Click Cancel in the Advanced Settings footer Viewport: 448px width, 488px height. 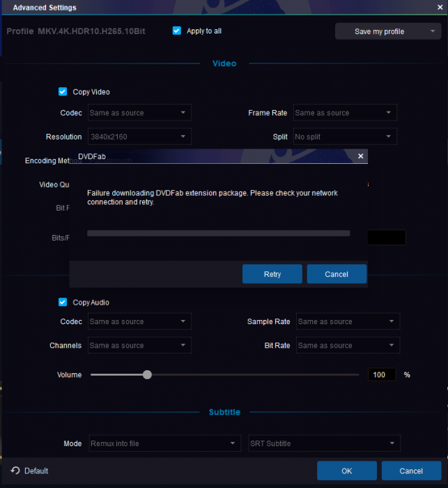411,471
